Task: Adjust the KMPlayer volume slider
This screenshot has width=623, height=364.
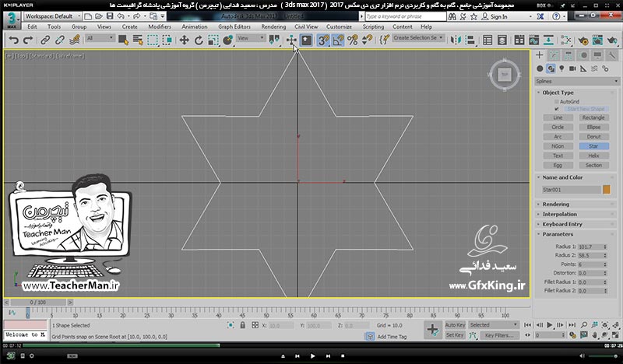Action: 604,356
